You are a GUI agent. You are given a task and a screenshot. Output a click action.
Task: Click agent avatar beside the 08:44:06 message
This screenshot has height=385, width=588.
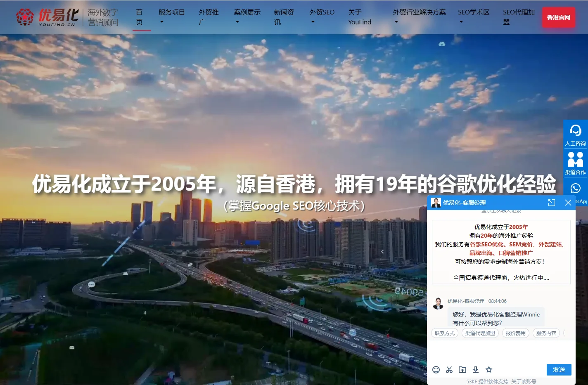438,303
